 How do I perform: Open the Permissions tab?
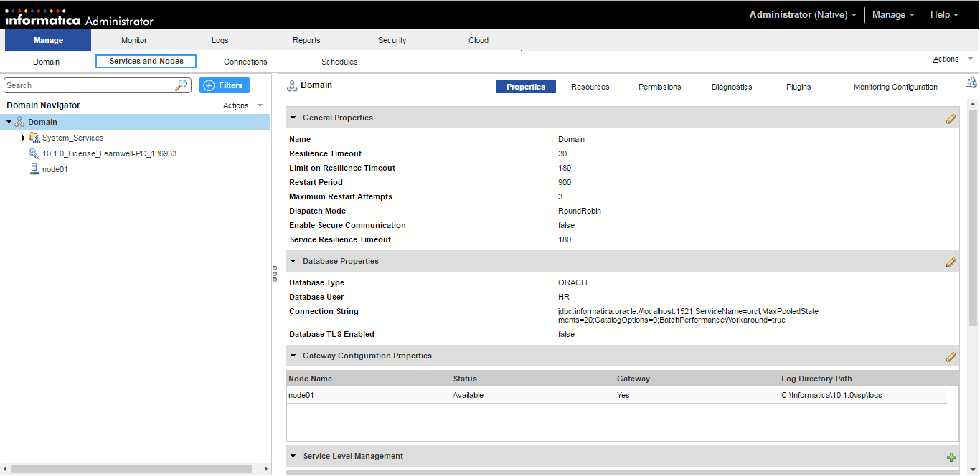tap(659, 87)
